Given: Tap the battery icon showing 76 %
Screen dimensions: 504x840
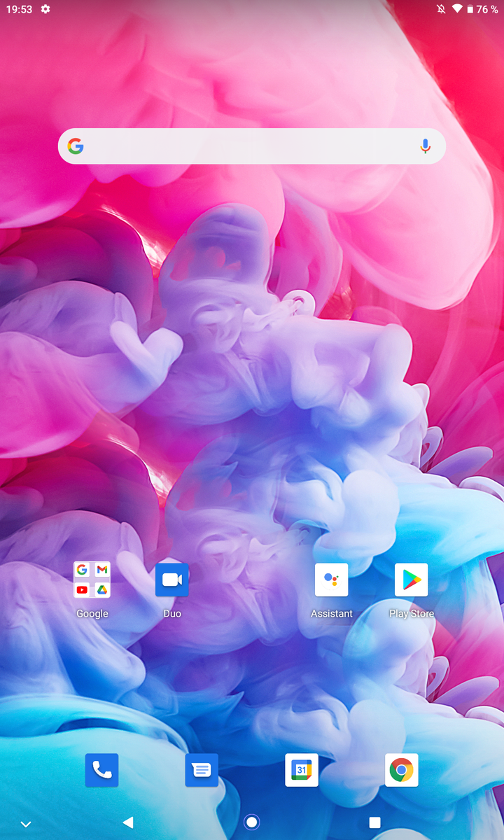Looking at the screenshot, I should pyautogui.click(x=471, y=9).
